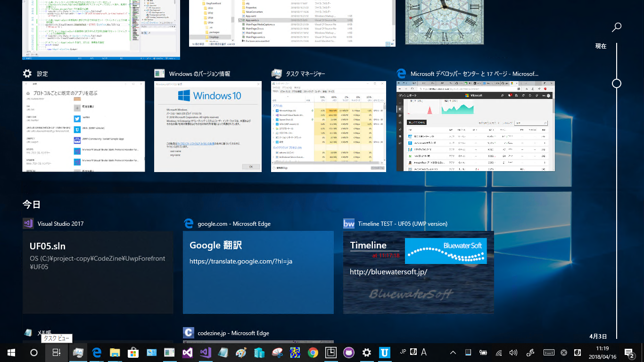
Task: Click the 今日 section heading
Action: click(x=32, y=204)
